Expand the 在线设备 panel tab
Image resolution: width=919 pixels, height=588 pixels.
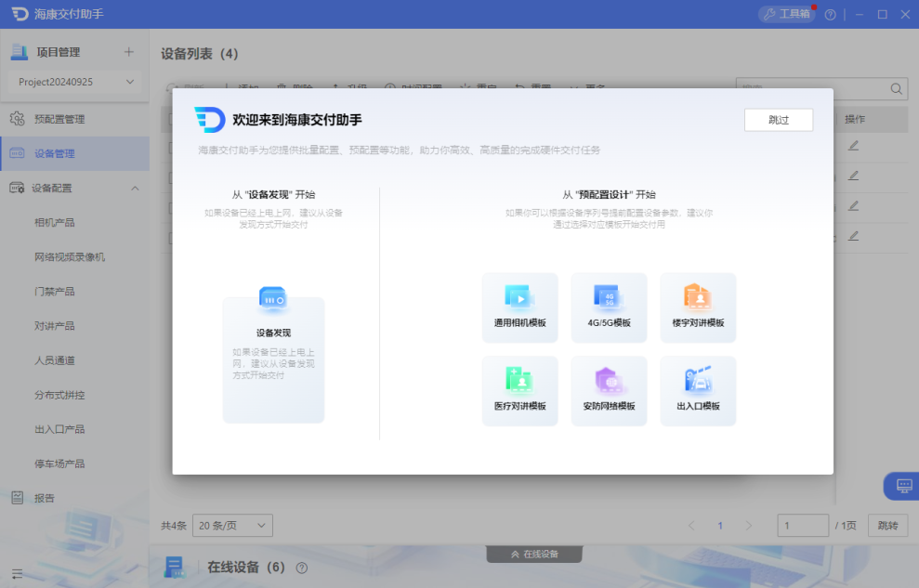(534, 554)
